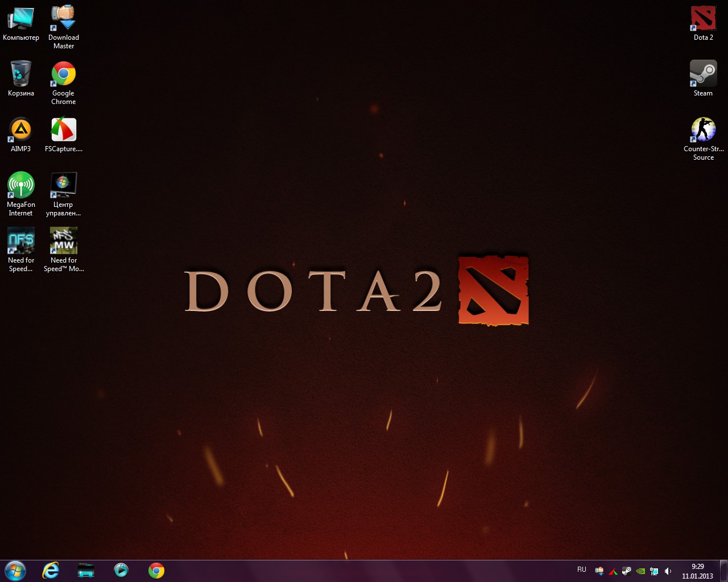Launch Internet Explorer from the taskbar
Image resolution: width=728 pixels, height=582 pixels.
[51, 570]
